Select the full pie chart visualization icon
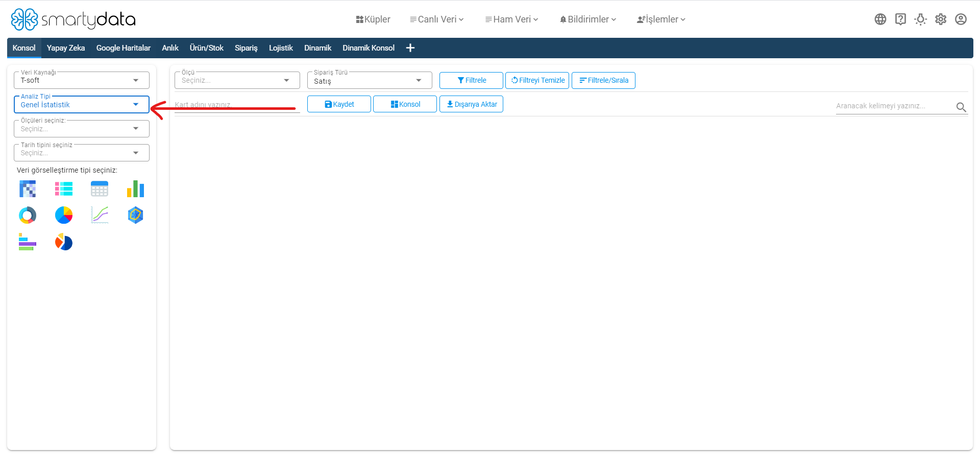Image resolution: width=980 pixels, height=470 pixels. click(x=64, y=215)
